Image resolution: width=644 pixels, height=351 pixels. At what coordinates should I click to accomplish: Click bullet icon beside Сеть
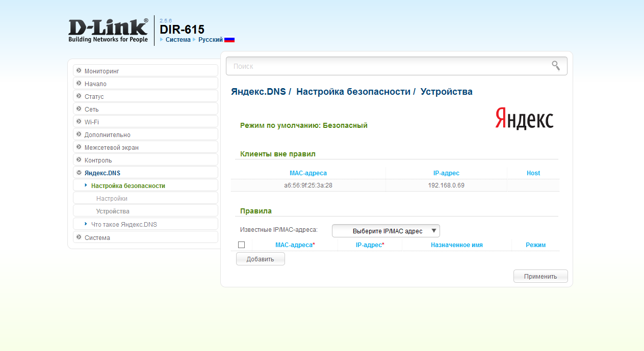coord(79,109)
